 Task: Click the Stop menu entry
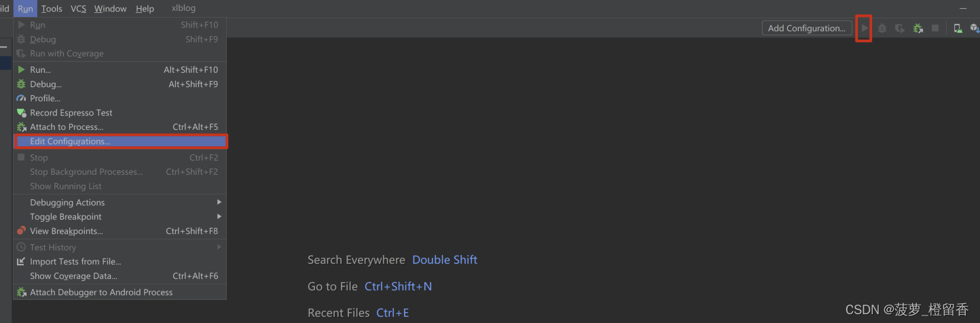pos(120,158)
